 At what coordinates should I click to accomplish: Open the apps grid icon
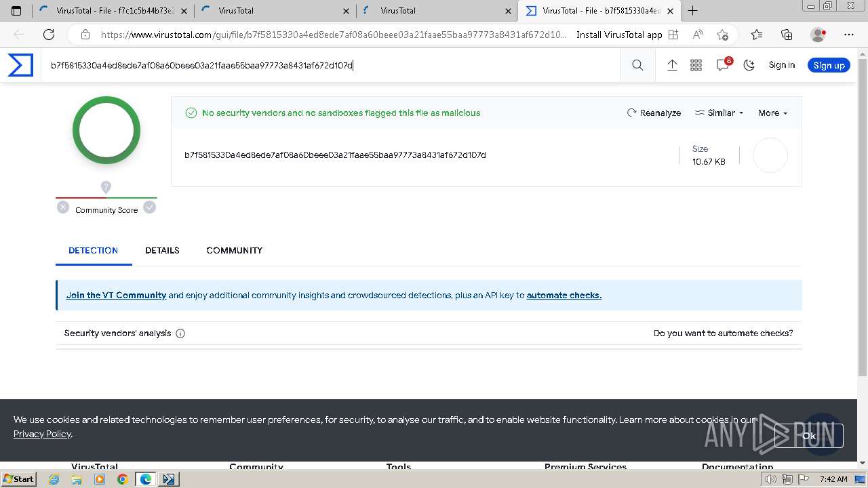[x=696, y=65]
